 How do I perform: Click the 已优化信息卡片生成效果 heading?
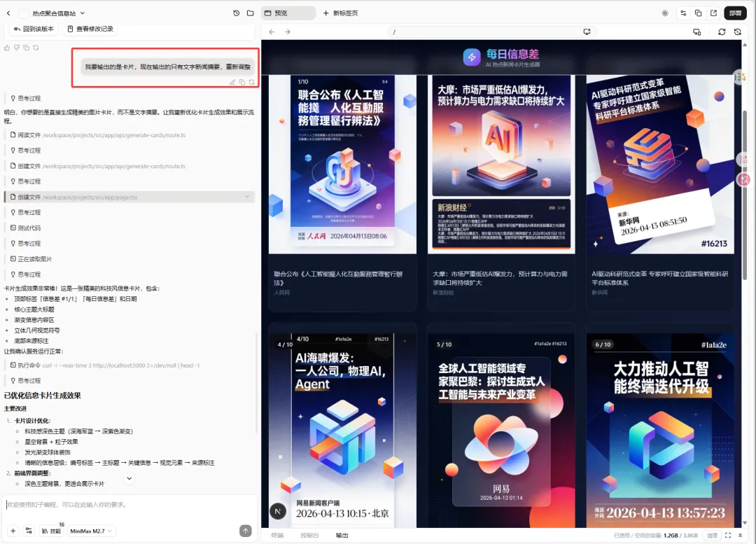pyautogui.click(x=43, y=396)
